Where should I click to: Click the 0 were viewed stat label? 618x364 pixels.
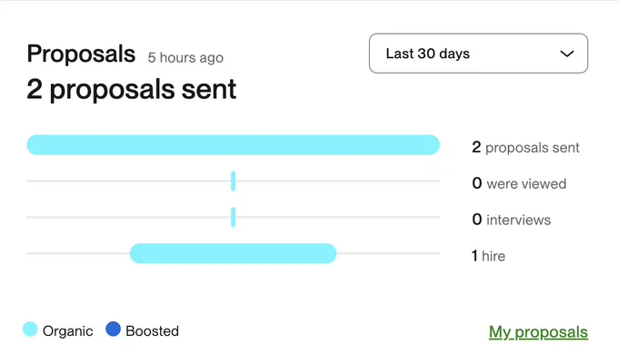(x=519, y=183)
